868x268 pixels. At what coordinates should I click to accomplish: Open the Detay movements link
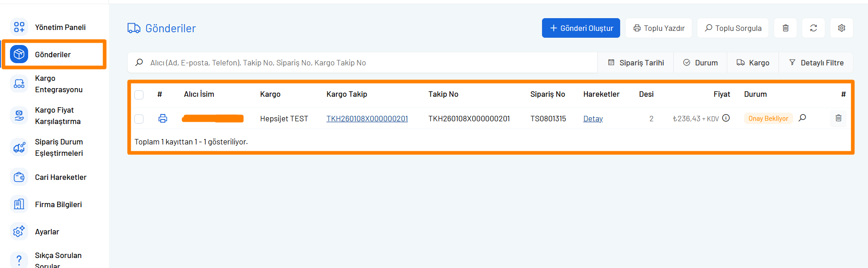(x=593, y=119)
